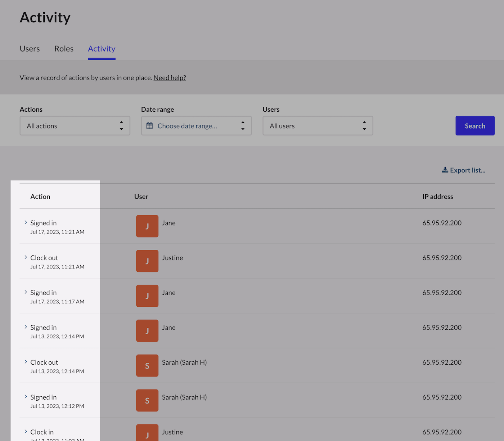The image size is (504, 441).
Task: Open the Need help? link
Action: click(x=170, y=78)
